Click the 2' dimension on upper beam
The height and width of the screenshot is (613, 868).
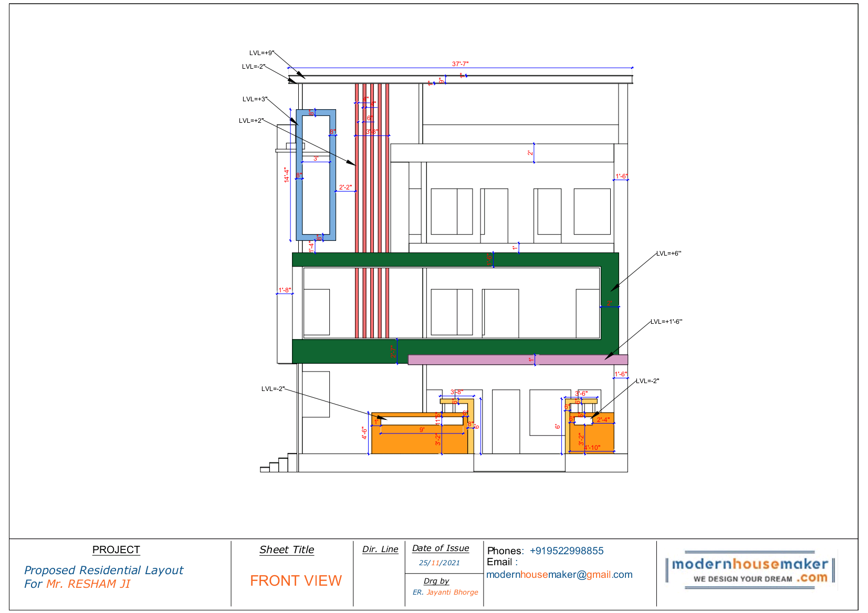(530, 153)
